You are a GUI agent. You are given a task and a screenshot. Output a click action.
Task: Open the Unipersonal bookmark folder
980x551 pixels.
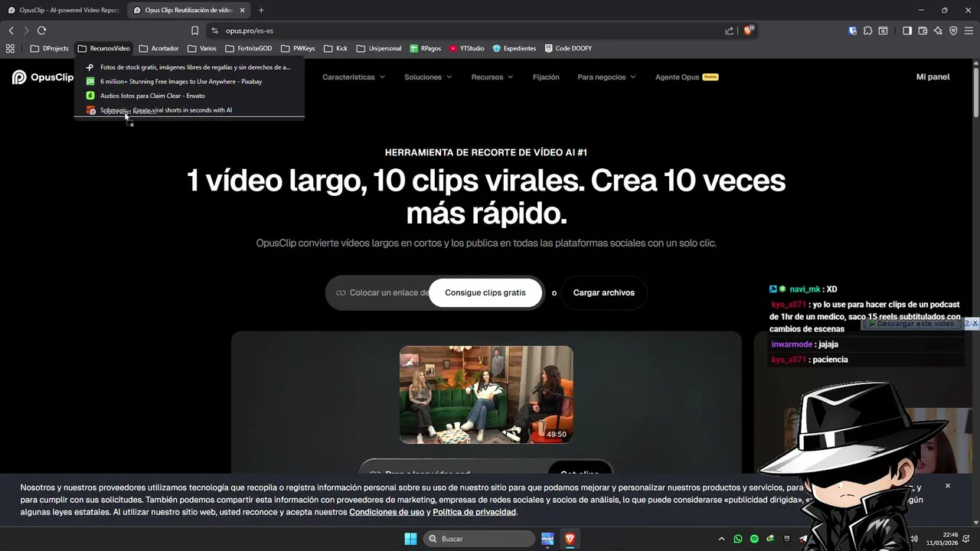[x=379, y=48]
